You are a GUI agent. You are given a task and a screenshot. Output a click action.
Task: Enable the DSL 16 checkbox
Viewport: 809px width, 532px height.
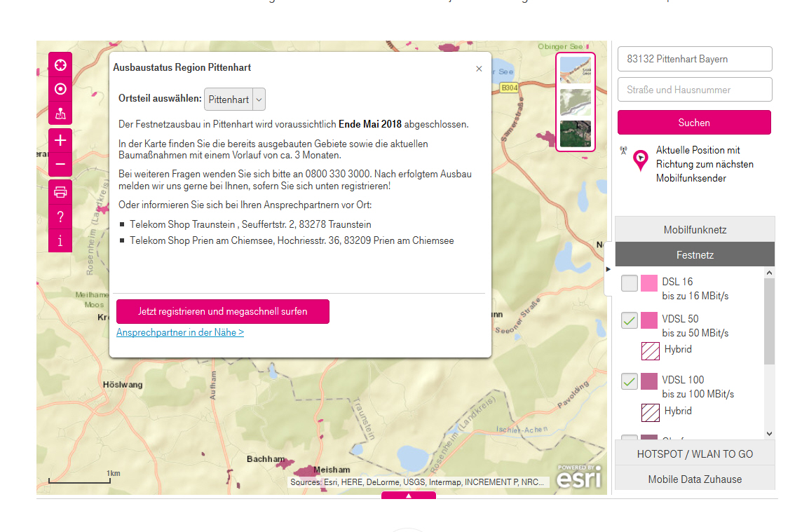point(630,282)
